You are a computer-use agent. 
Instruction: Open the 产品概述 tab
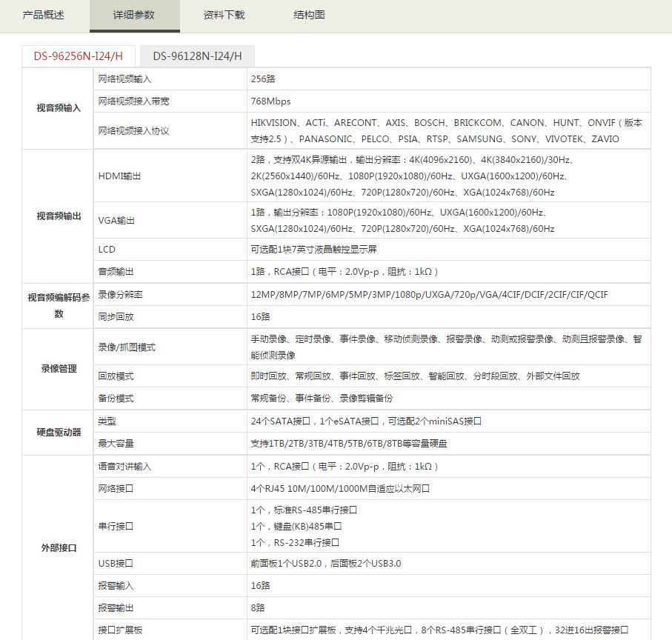click(x=44, y=15)
